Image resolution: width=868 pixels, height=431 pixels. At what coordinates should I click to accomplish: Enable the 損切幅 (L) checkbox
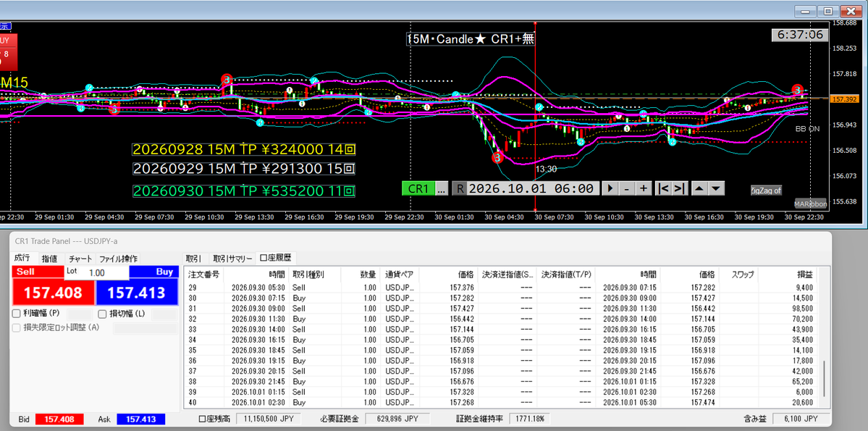pos(102,314)
